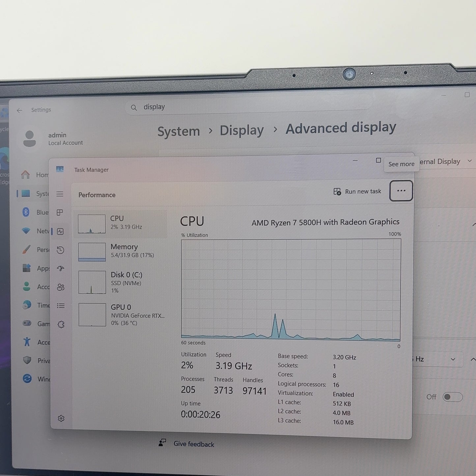Viewport: 476px width, 476px height.
Task: Open Home in Settings sidebar
Action: (x=35, y=175)
